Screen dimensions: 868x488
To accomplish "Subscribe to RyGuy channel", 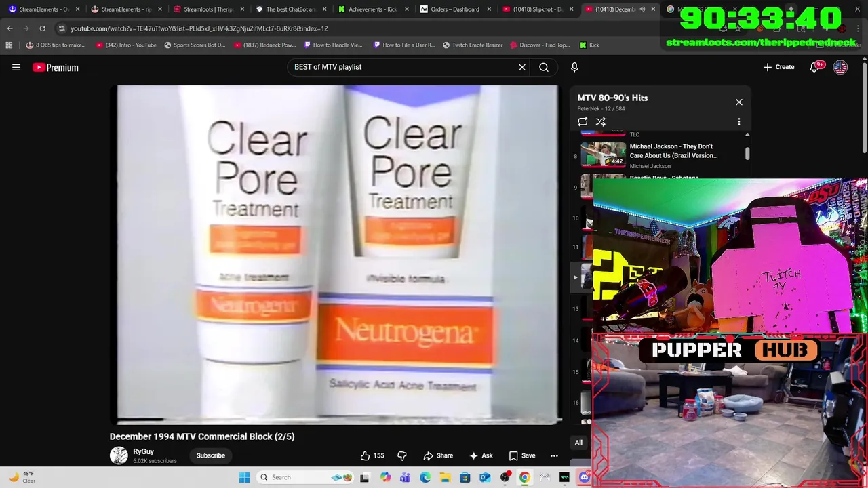I will pos(211,455).
